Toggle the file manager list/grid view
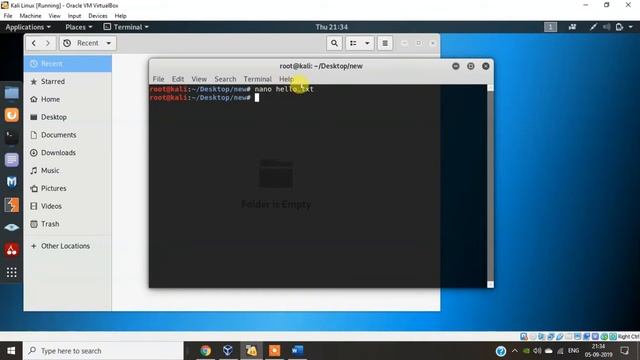 (353, 43)
